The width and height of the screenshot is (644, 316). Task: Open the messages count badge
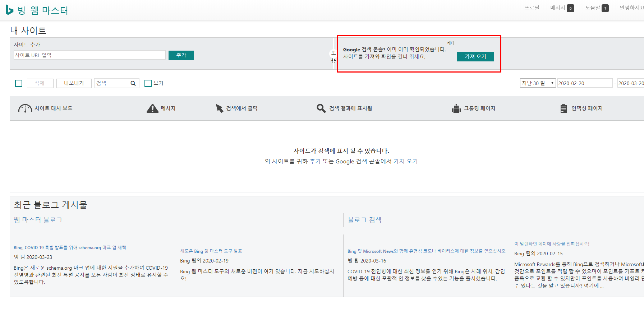pos(570,8)
